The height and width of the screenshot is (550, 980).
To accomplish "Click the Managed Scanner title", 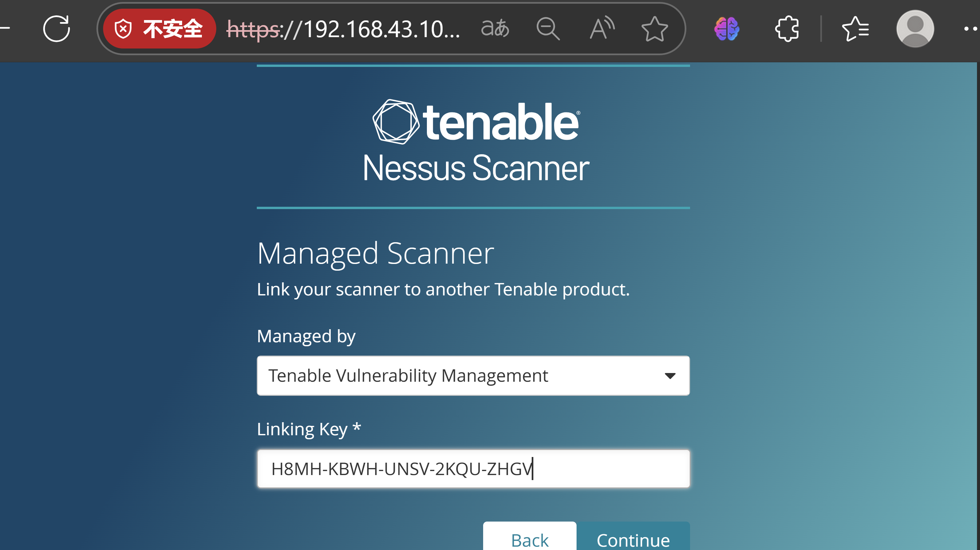I will coord(375,253).
